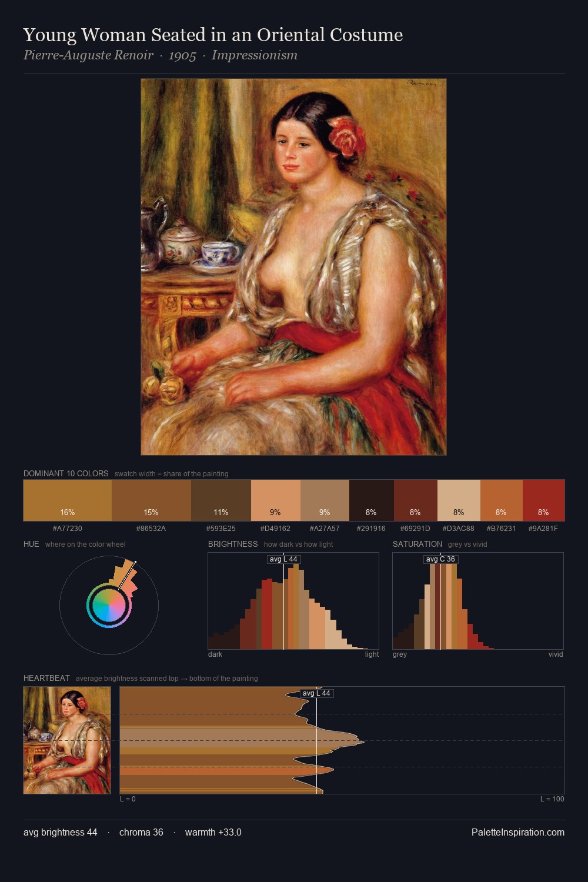Click the heartbeat brightness chart
This screenshot has width=588, height=882.
point(342,740)
